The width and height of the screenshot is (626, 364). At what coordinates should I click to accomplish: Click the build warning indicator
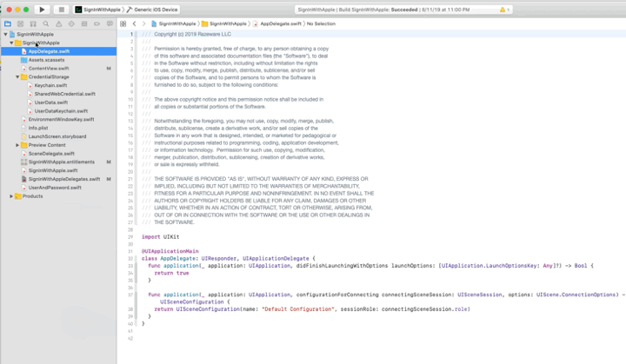point(504,10)
